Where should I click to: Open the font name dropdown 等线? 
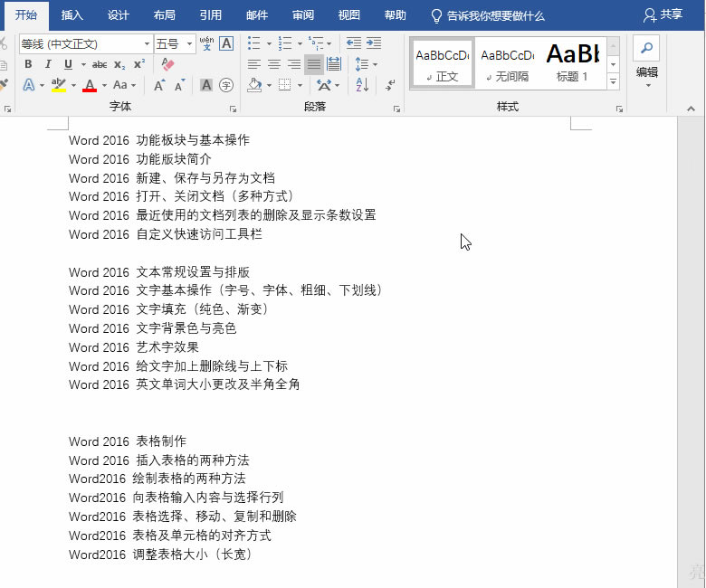pyautogui.click(x=148, y=43)
